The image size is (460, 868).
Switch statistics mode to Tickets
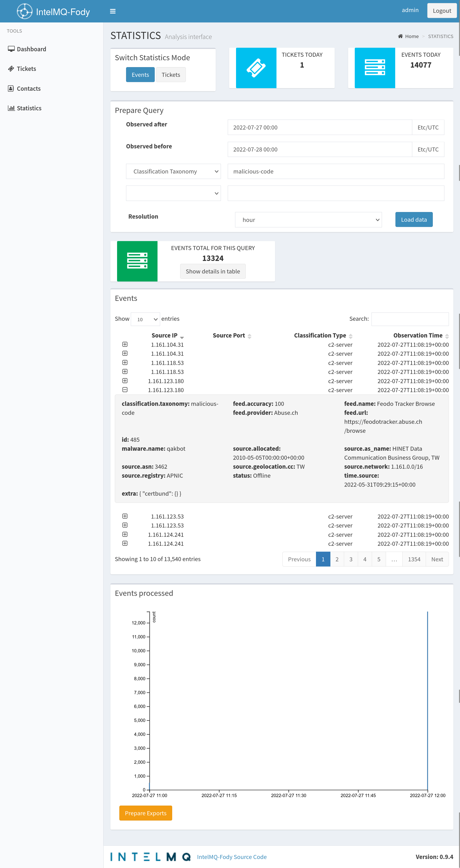(x=171, y=75)
